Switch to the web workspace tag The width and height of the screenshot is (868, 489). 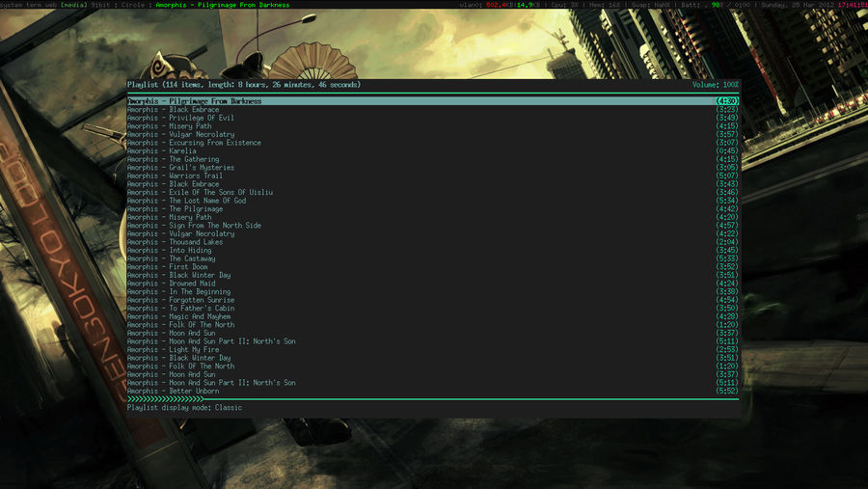tap(50, 5)
